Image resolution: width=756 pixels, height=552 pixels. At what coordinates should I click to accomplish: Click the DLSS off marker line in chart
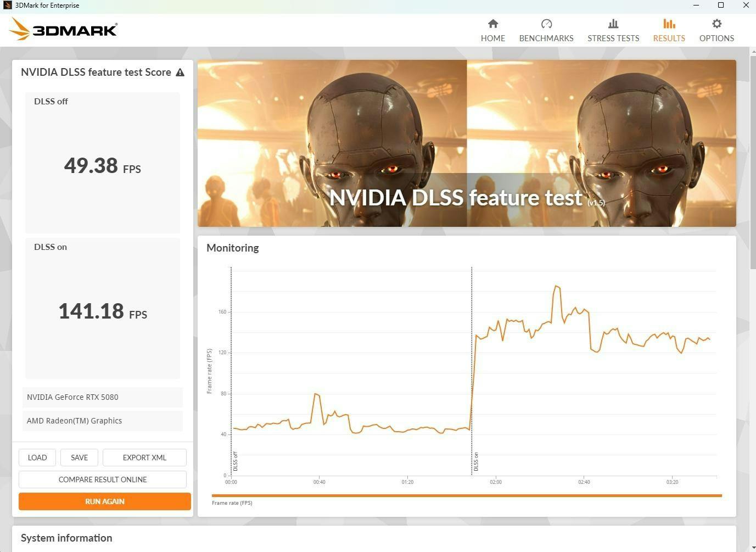(x=231, y=371)
